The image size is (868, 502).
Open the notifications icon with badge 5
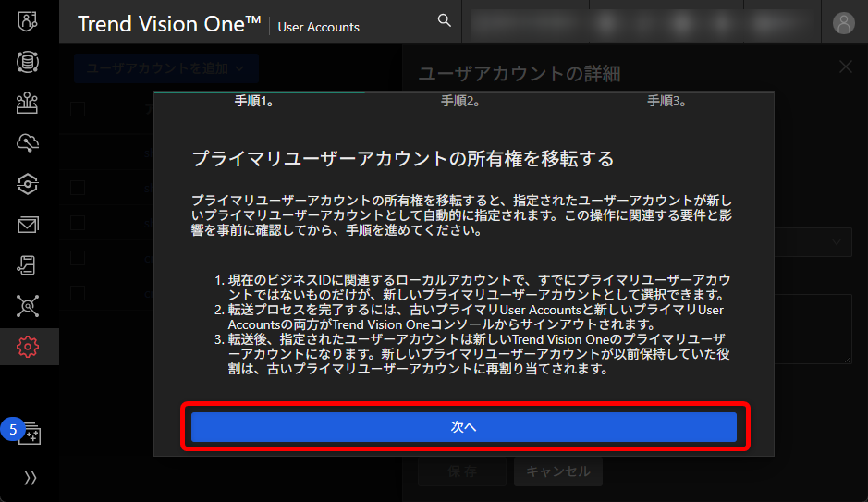pyautogui.click(x=28, y=433)
